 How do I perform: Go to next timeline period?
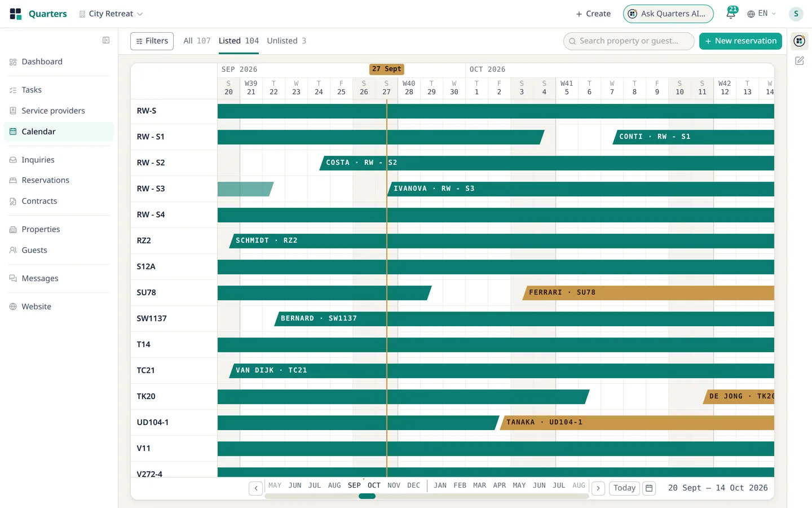[598, 488]
